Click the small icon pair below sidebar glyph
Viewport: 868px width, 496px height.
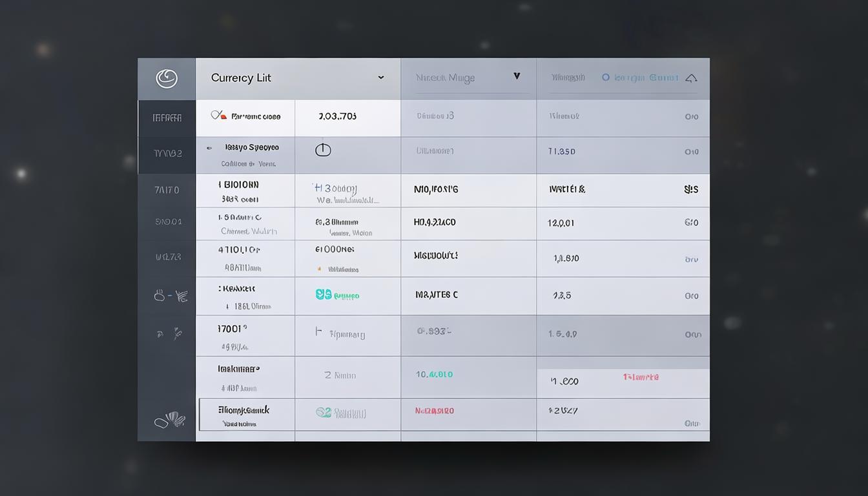point(169,334)
